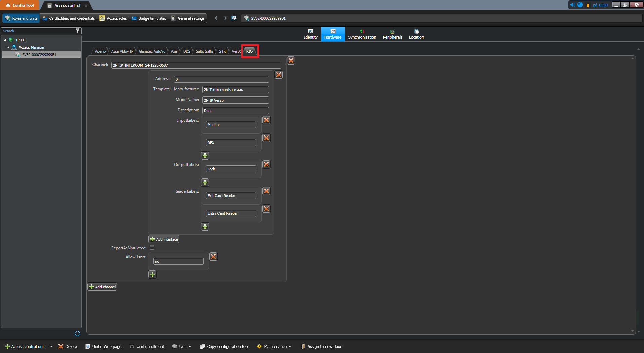
Task: Add a new input label
Action: coord(205,156)
